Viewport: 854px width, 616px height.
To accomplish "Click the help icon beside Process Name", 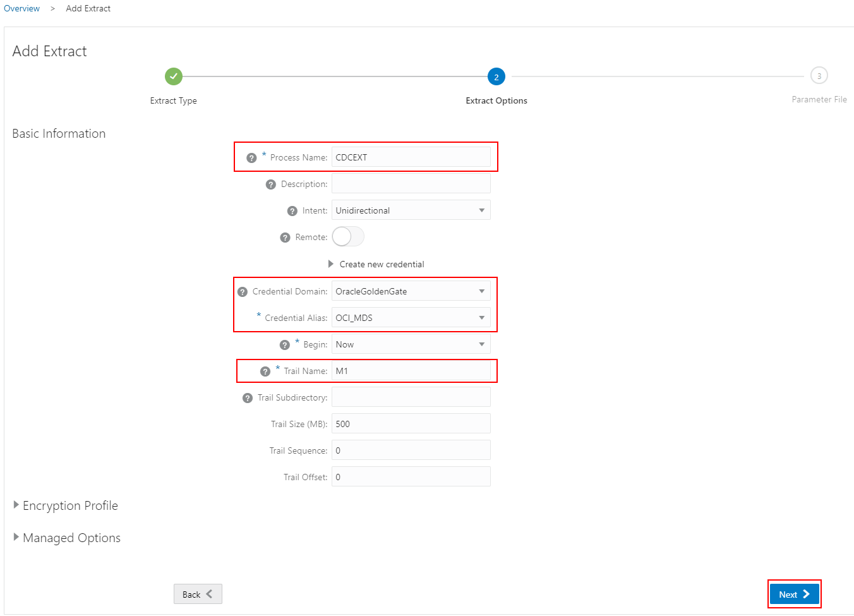I will pos(251,158).
